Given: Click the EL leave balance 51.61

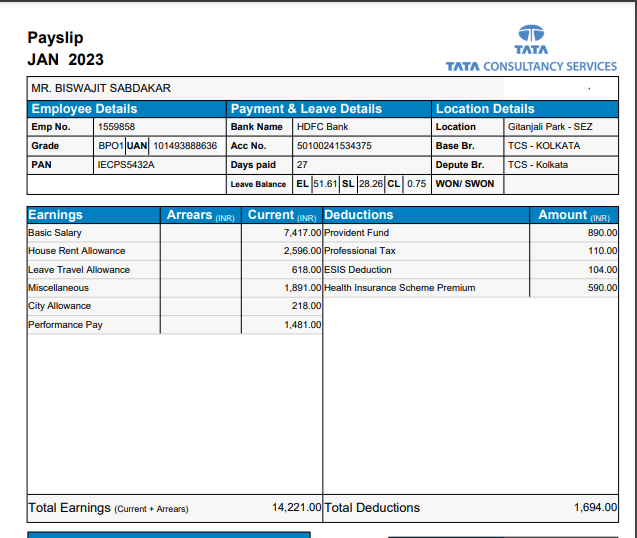Looking at the screenshot, I should [x=325, y=184].
